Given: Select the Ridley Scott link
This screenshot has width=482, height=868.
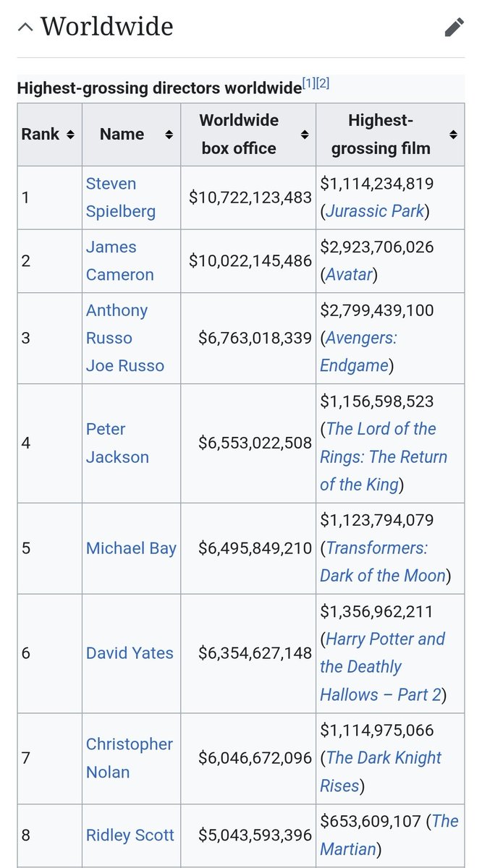Looking at the screenshot, I should pyautogui.click(x=130, y=835).
